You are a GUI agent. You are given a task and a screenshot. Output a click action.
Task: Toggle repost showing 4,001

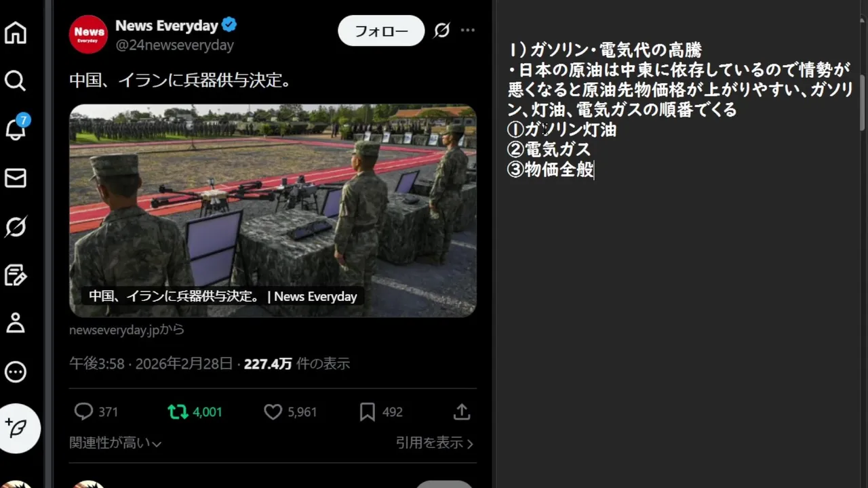[x=195, y=411]
